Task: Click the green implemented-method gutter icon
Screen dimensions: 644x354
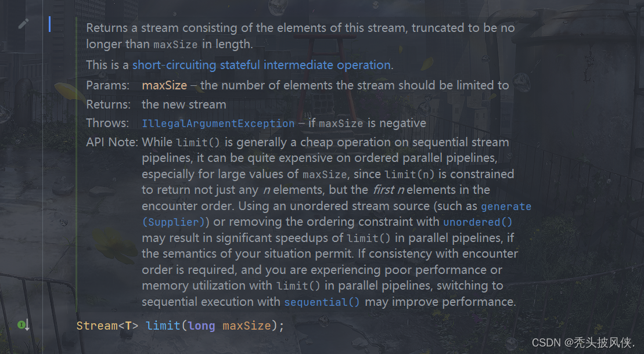Action: [23, 325]
